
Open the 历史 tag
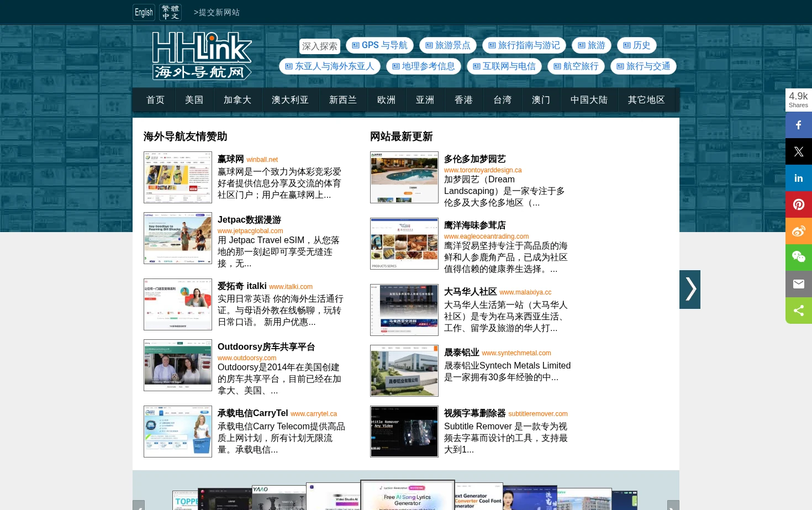637,45
